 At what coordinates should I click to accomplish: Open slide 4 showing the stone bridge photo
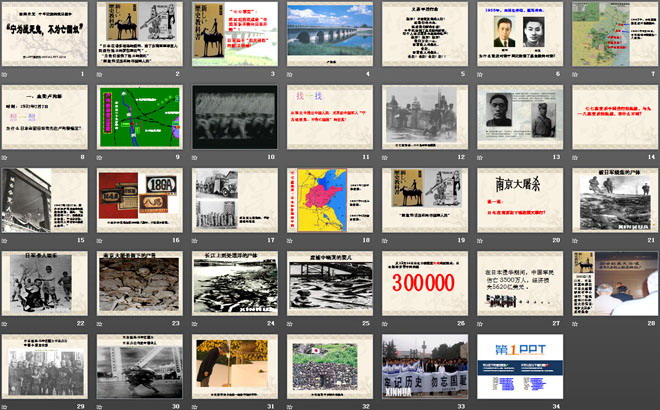(330, 34)
